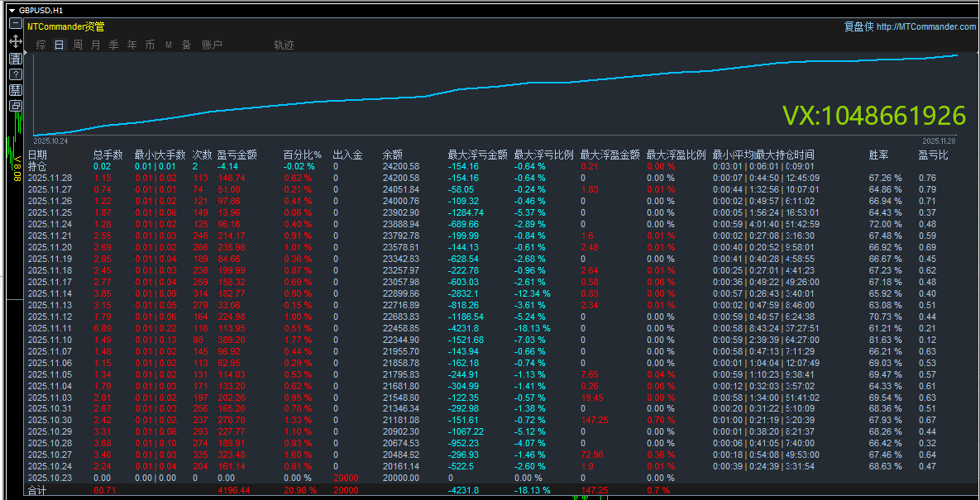Select the 季 quarterly tab
The height and width of the screenshot is (500, 980).
click(x=113, y=45)
